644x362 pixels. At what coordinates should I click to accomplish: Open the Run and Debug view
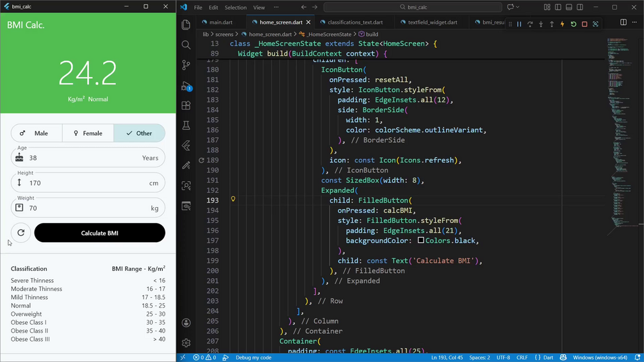point(186,85)
